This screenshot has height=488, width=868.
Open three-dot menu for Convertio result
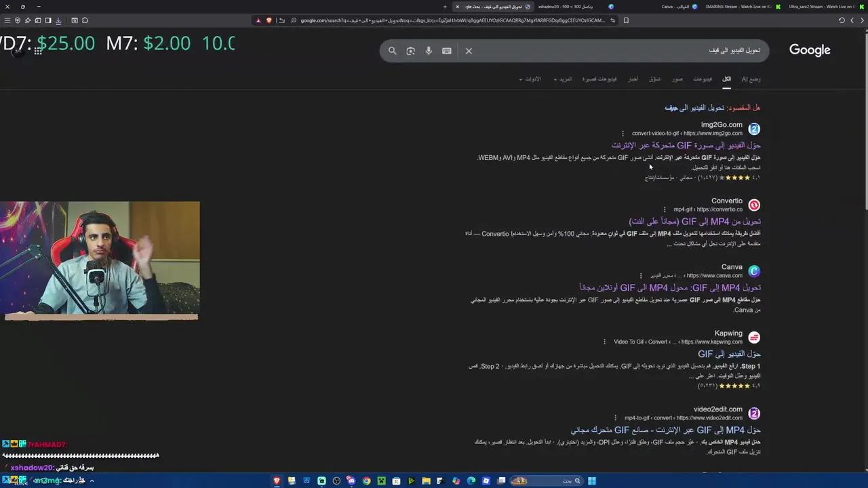coord(665,209)
